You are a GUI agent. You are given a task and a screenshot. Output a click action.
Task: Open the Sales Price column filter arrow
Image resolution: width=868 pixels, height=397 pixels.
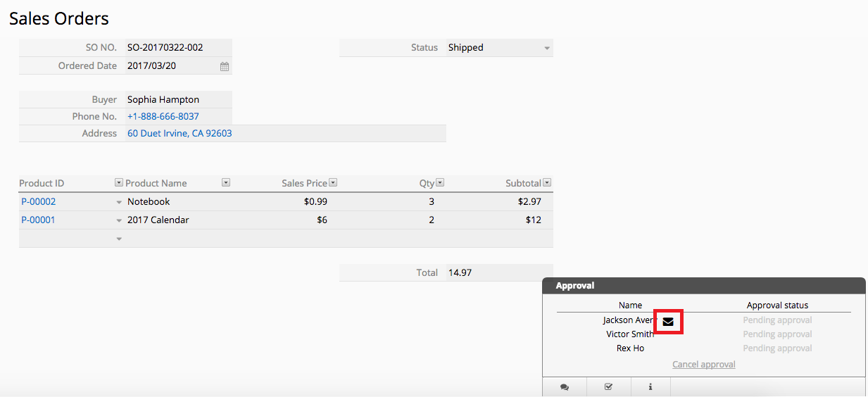pos(333,183)
